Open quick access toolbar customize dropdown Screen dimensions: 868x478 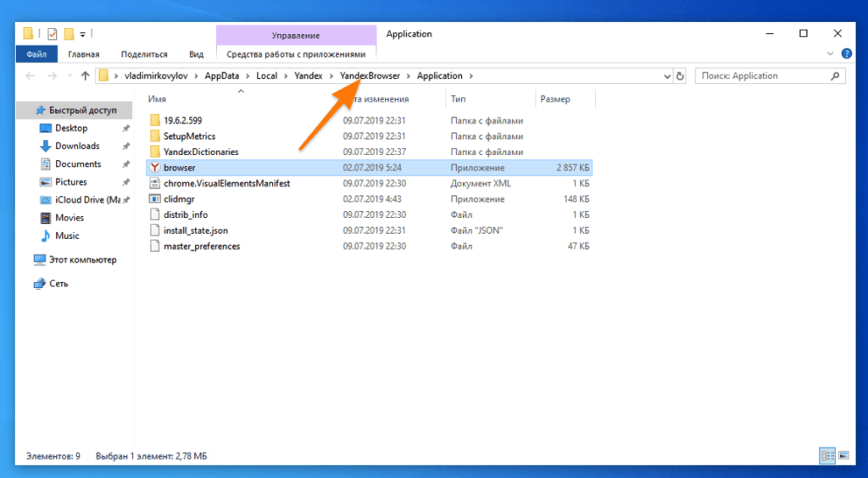(82, 35)
